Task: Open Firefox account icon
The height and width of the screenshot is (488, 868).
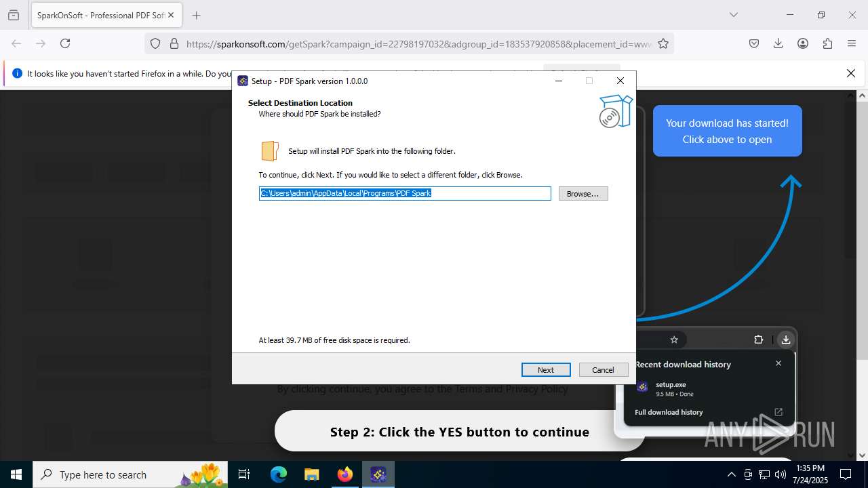Action: (x=803, y=43)
